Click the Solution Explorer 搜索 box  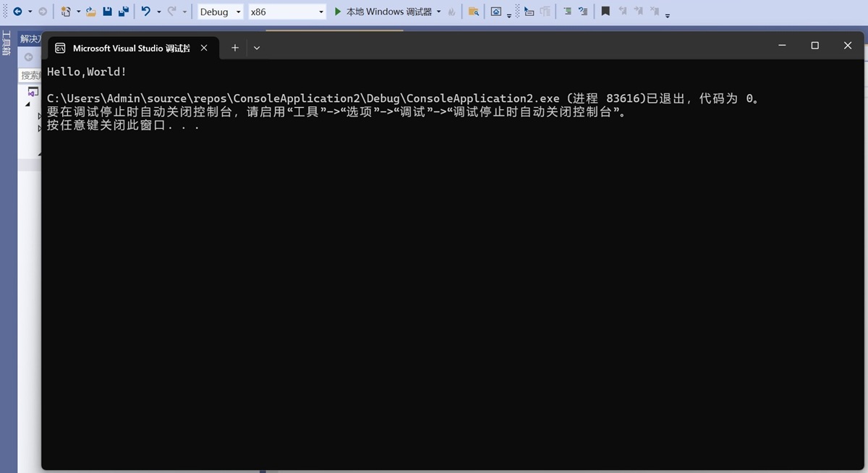tap(30, 75)
